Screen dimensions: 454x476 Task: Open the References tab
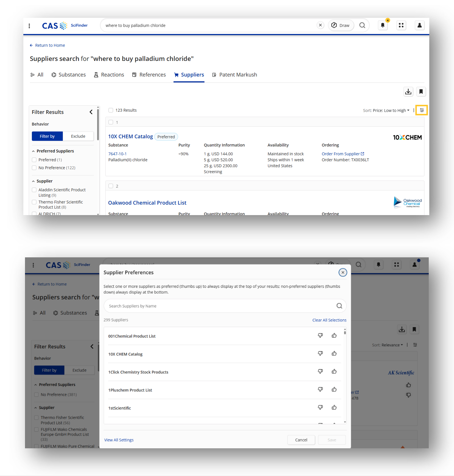click(x=149, y=75)
